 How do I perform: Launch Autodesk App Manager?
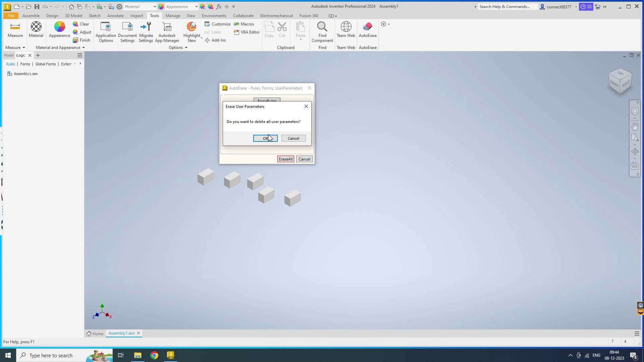click(167, 32)
